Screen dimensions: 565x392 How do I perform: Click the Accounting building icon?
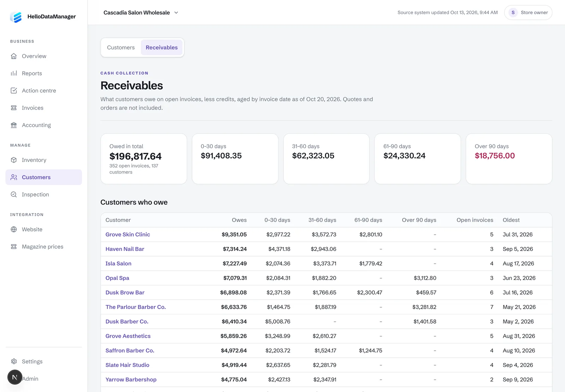tap(14, 125)
